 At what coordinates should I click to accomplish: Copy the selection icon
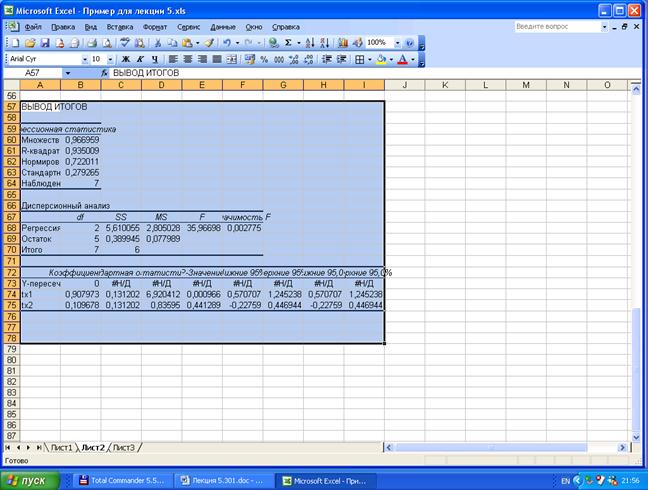coord(172,43)
